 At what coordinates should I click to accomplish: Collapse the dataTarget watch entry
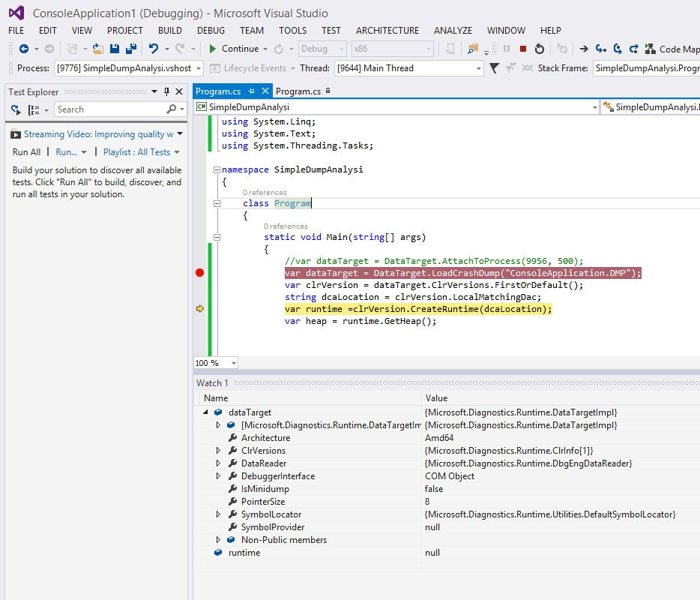[206, 412]
